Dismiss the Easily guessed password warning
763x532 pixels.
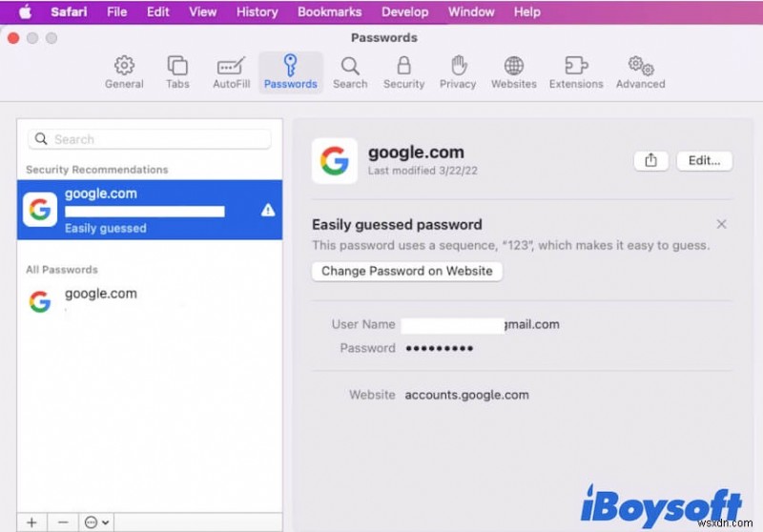click(722, 224)
